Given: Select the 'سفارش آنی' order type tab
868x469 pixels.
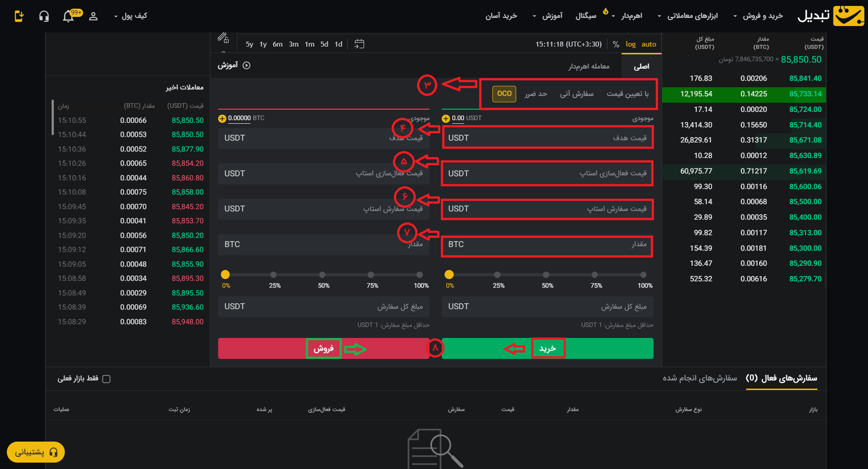Looking at the screenshot, I should click(x=576, y=94).
